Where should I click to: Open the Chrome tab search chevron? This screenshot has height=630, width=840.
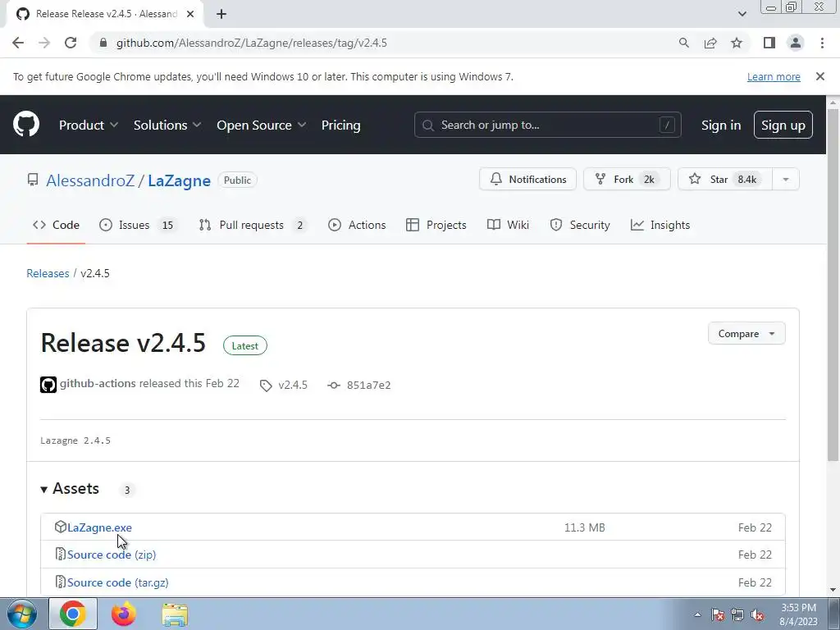click(x=742, y=14)
